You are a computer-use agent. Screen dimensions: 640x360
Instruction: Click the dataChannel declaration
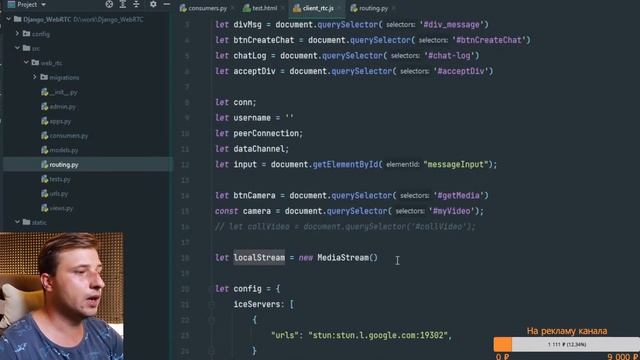pos(252,149)
